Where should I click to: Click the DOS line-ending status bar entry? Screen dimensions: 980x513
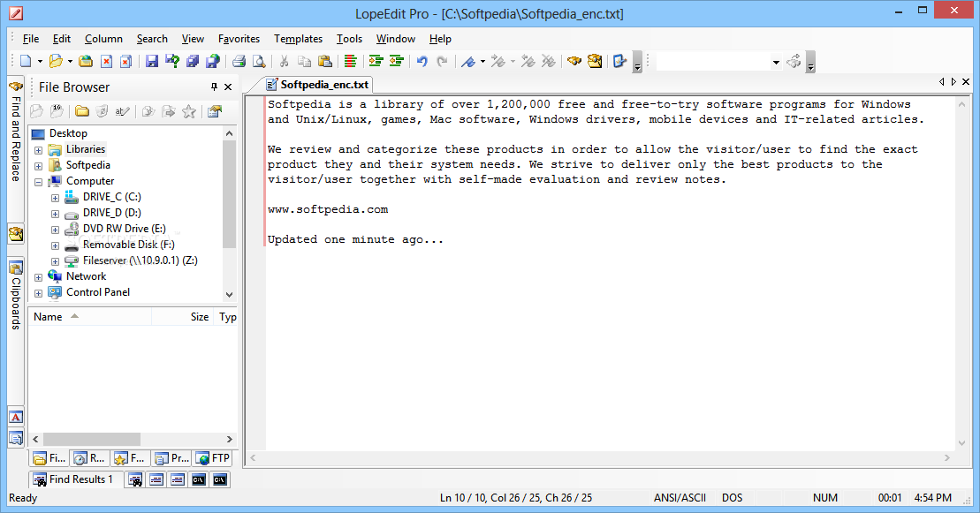732,498
